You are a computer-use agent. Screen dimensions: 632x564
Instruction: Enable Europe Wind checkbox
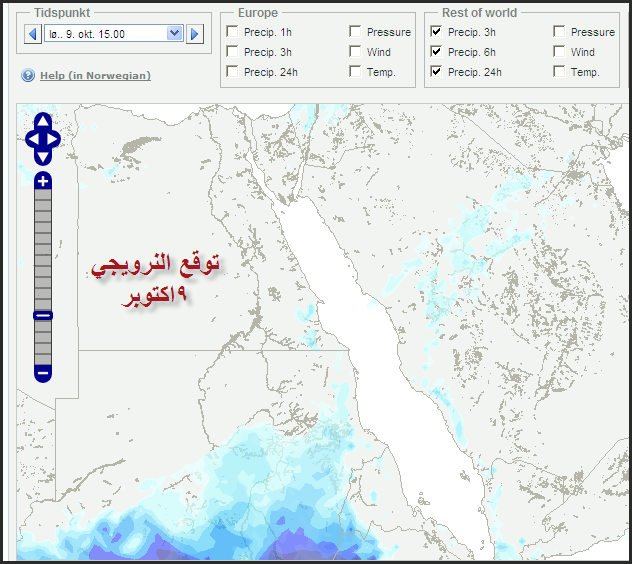coord(355,52)
